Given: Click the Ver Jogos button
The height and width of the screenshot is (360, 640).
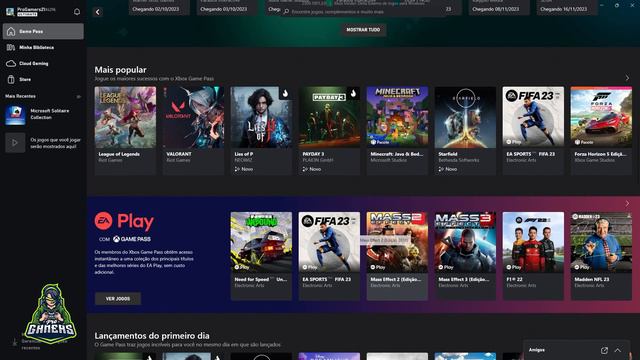Looking at the screenshot, I should [118, 299].
